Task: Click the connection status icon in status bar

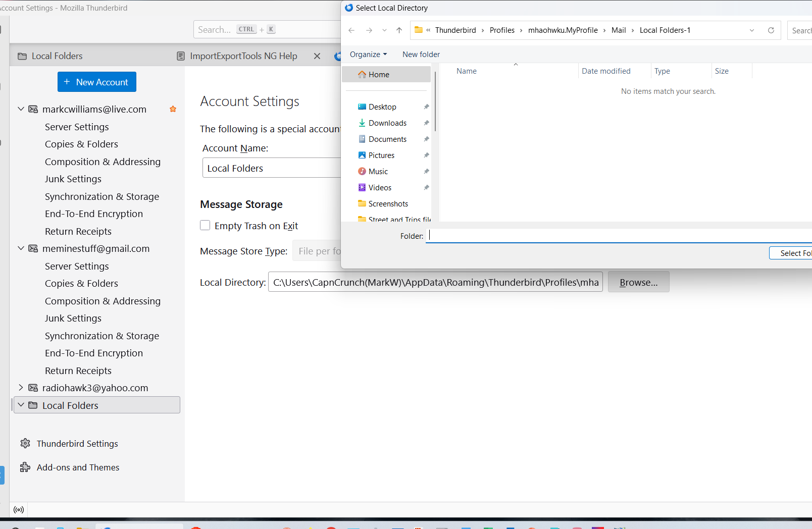Action: pyautogui.click(x=19, y=510)
